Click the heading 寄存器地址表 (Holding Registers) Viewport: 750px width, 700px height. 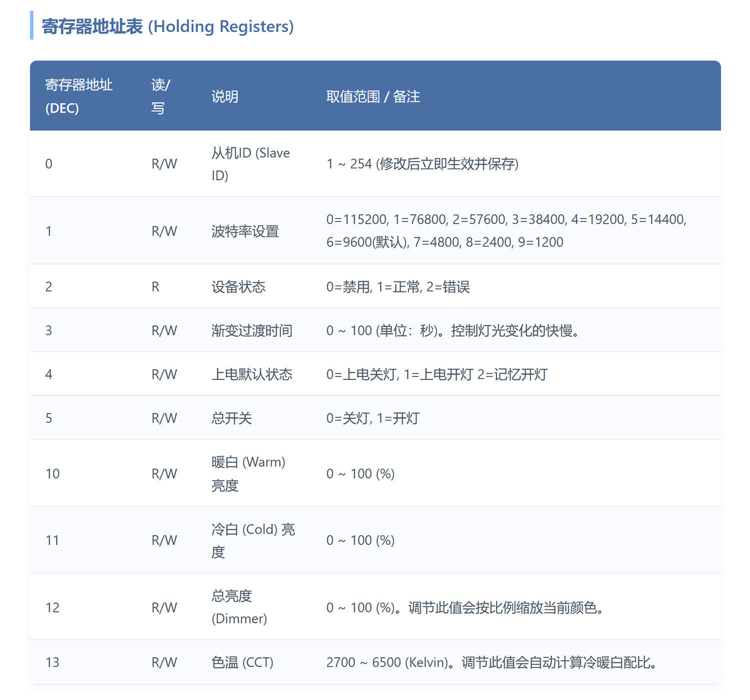point(167,26)
